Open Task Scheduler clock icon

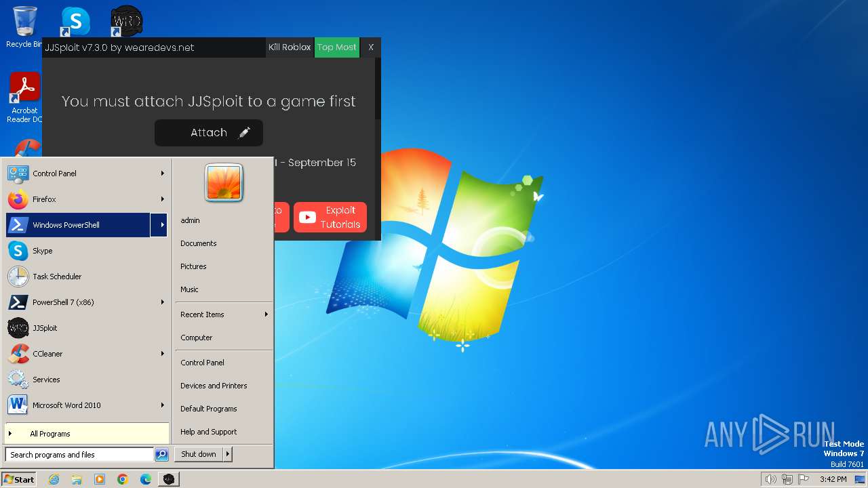(18, 277)
